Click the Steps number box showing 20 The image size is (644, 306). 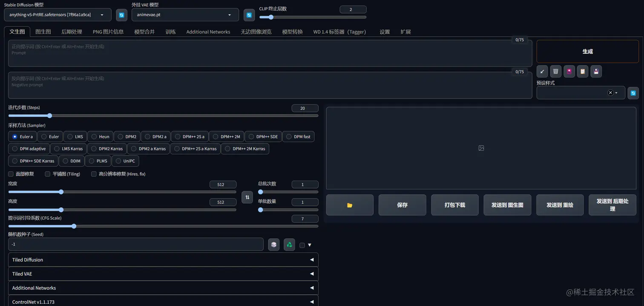click(x=305, y=108)
